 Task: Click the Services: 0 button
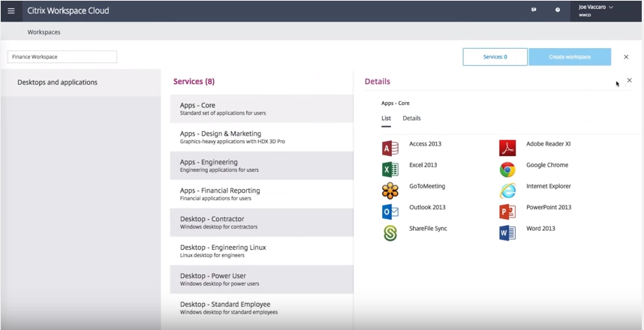point(495,57)
